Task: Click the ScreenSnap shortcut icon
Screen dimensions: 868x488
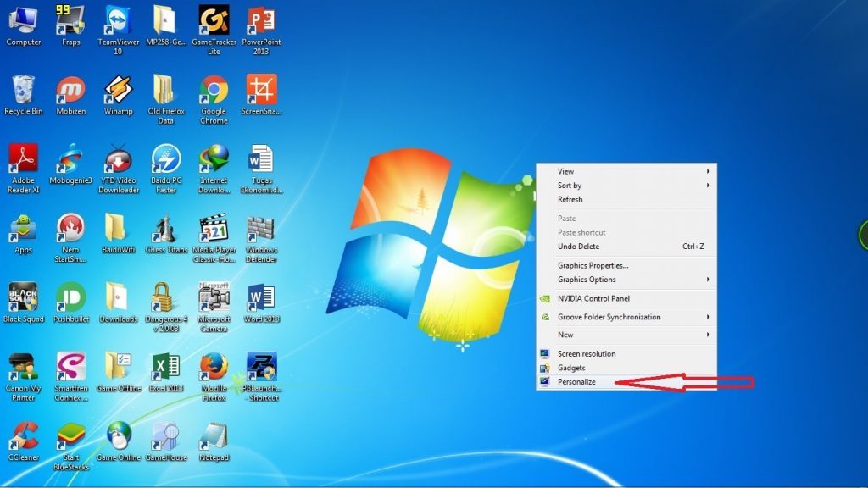Action: point(261,90)
